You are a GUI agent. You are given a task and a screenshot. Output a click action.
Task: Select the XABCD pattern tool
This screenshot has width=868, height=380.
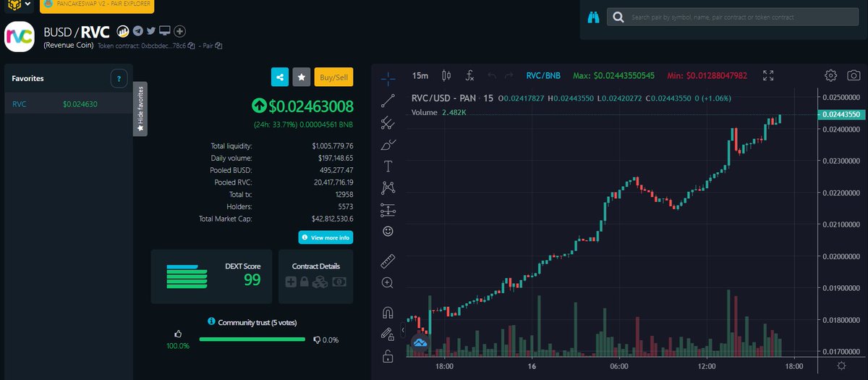(x=388, y=187)
